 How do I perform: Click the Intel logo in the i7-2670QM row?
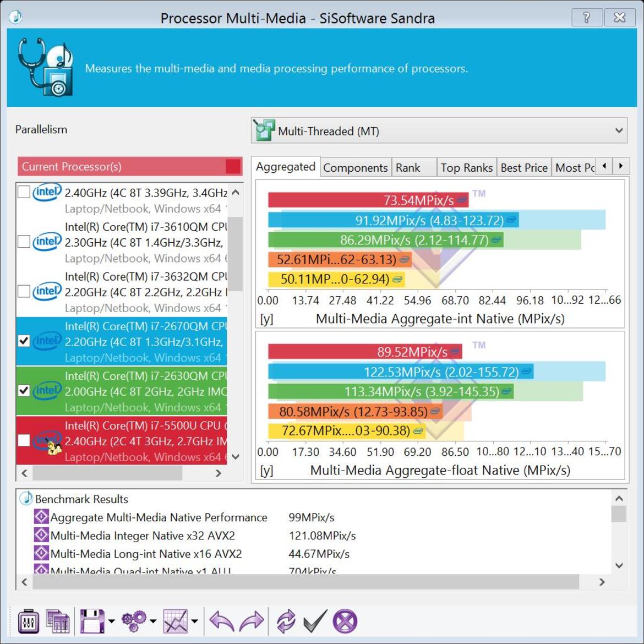47,341
